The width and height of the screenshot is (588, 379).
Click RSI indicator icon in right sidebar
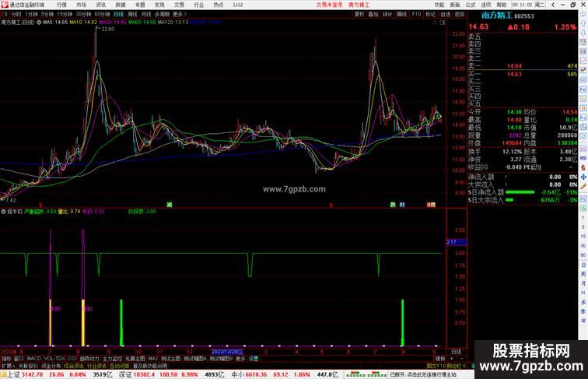click(583, 158)
